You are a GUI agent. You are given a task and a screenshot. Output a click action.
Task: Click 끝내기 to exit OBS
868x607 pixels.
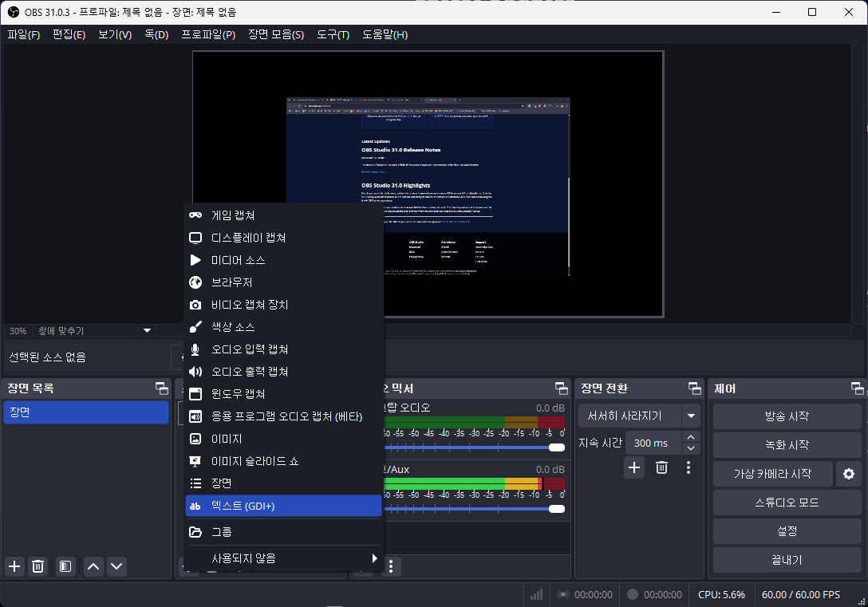click(787, 560)
